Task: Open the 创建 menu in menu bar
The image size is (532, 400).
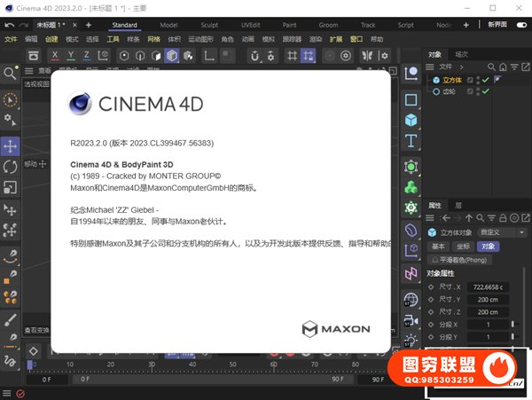Action: [51, 40]
